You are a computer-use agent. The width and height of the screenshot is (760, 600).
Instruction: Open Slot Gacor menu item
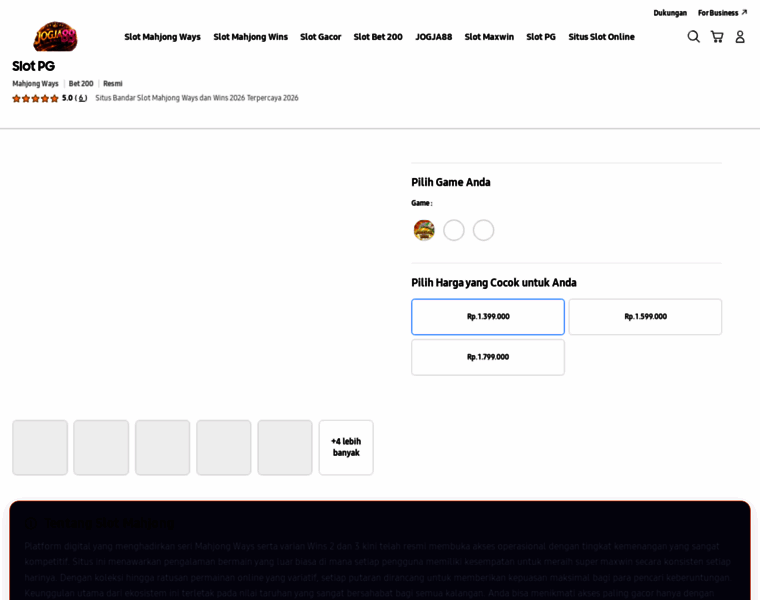coord(320,37)
